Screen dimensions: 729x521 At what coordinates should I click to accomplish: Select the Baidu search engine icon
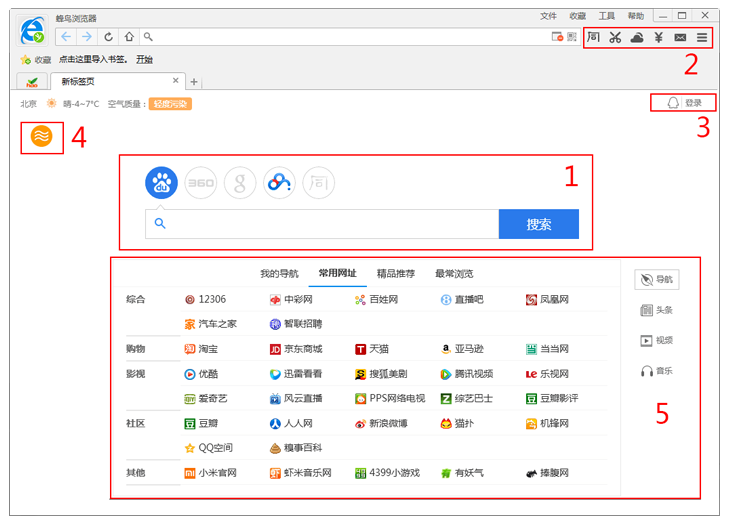pyautogui.click(x=161, y=183)
